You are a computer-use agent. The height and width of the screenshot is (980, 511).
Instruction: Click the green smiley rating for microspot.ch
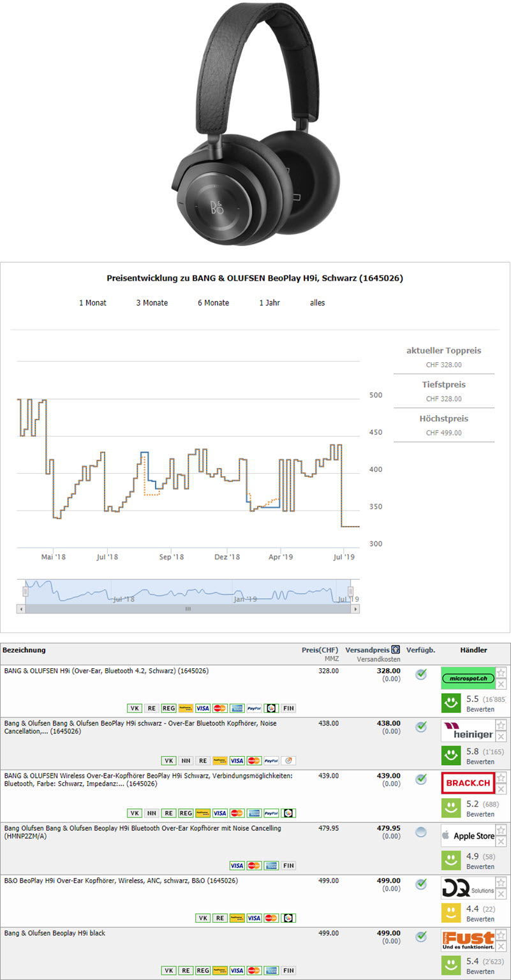click(x=452, y=703)
